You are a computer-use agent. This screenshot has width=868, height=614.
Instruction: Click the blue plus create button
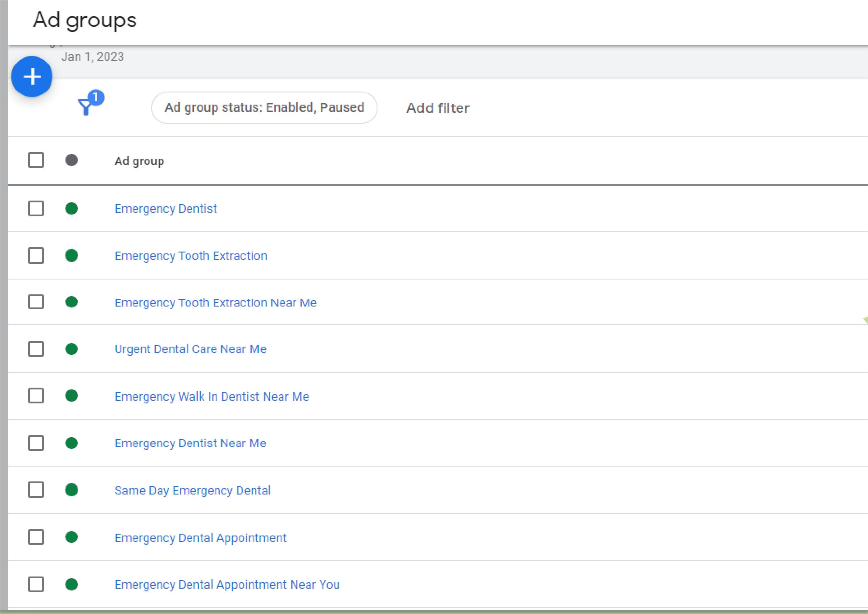pyautogui.click(x=32, y=77)
